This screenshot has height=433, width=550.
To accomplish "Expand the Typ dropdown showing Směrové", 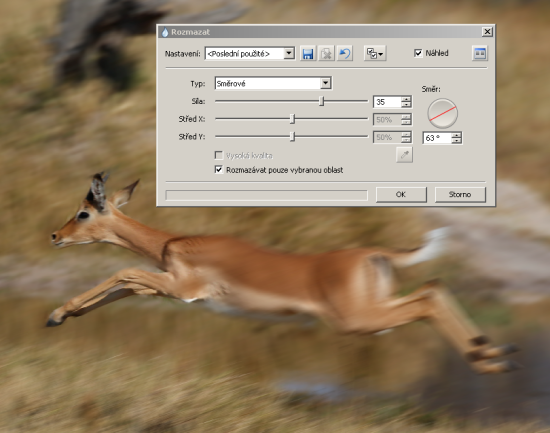I will click(326, 83).
